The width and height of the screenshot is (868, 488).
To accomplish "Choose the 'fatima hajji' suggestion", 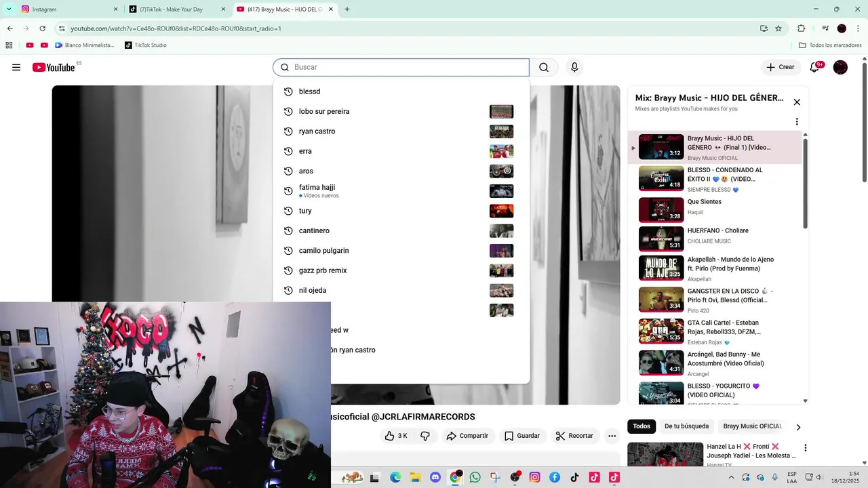I will click(x=401, y=191).
